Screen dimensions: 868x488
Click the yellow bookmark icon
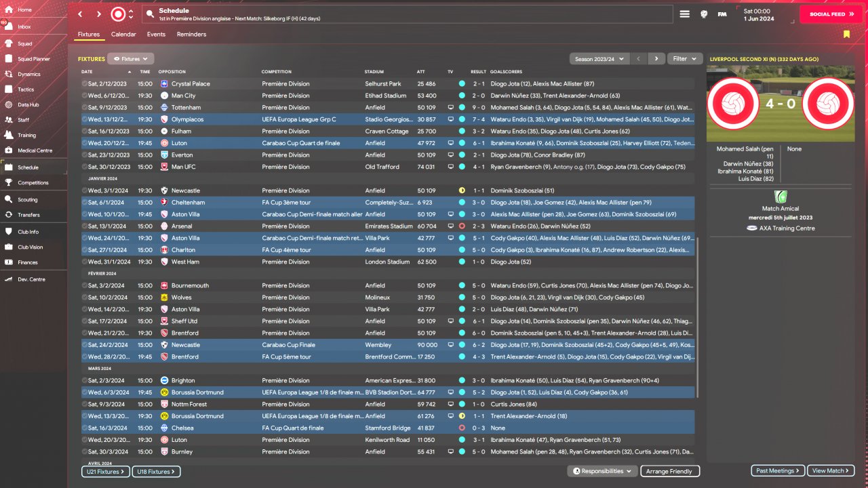[x=846, y=35]
